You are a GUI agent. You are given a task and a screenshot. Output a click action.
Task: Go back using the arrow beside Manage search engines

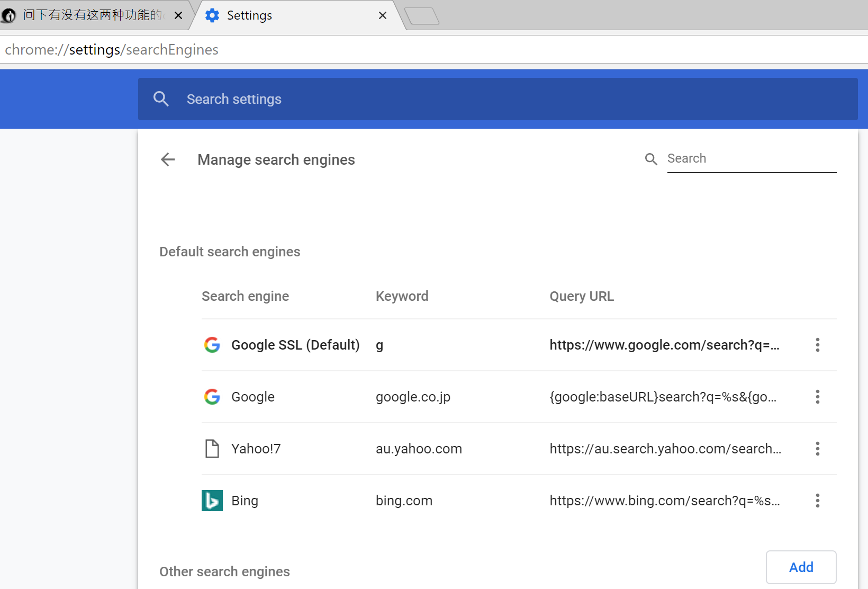(168, 159)
